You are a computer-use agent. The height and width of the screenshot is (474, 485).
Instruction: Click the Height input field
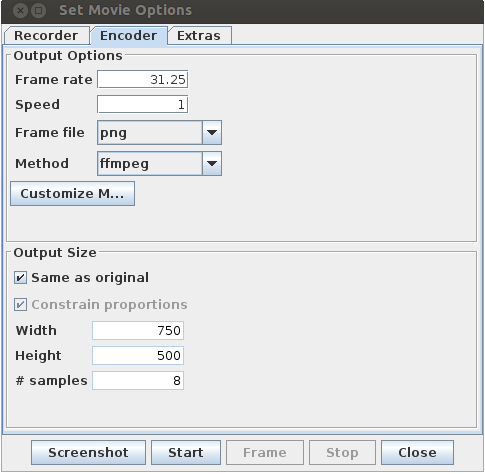(x=138, y=355)
